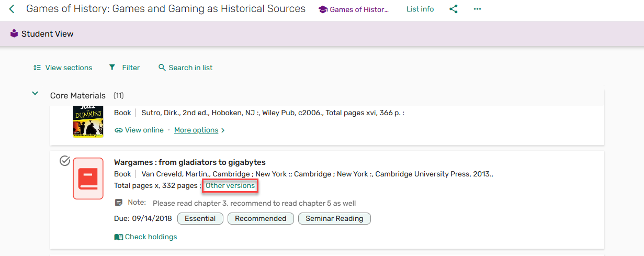Screen dimensions: 644x256
Task: Click the Student View label
Action: 48,34
